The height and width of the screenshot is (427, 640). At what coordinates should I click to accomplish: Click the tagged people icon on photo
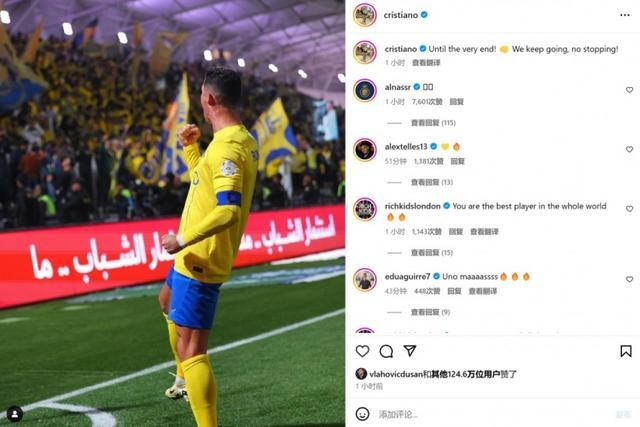coord(15,414)
